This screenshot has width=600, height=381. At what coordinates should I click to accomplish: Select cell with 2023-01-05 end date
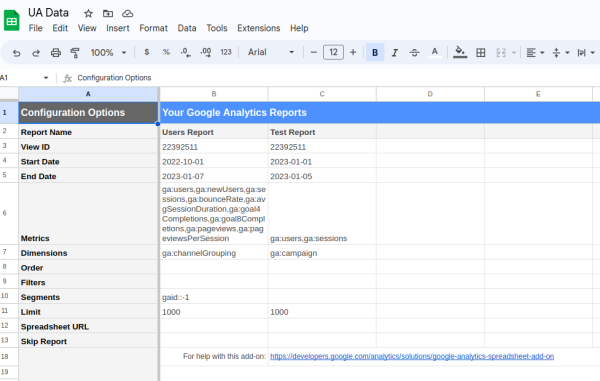click(x=322, y=176)
